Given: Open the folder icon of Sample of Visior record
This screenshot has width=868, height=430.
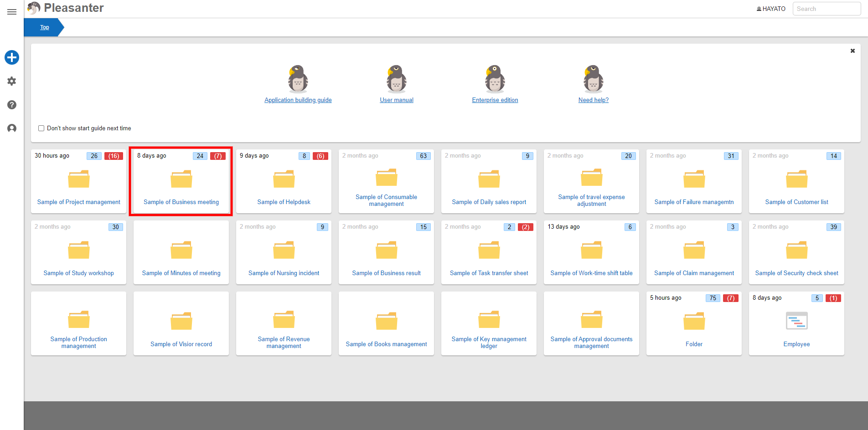Looking at the screenshot, I should click(181, 321).
